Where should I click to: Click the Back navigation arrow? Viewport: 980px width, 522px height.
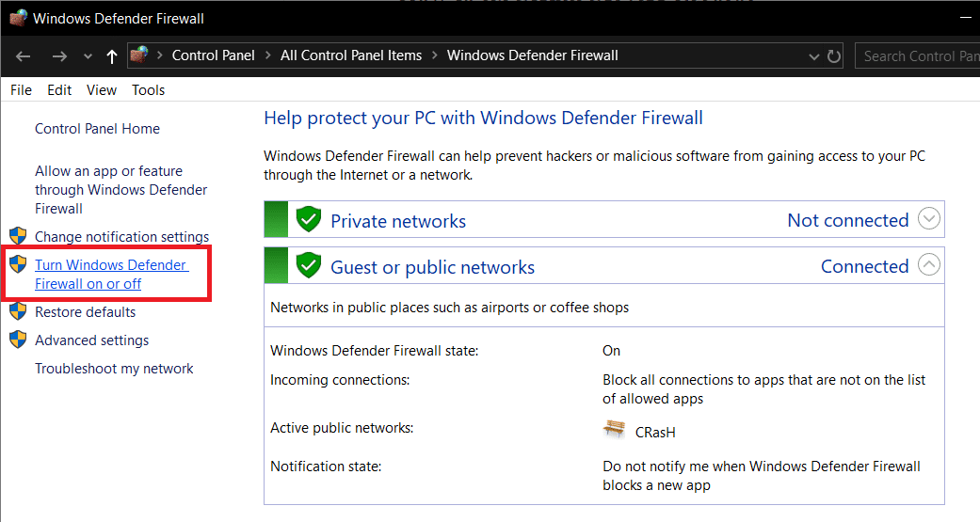click(x=24, y=56)
